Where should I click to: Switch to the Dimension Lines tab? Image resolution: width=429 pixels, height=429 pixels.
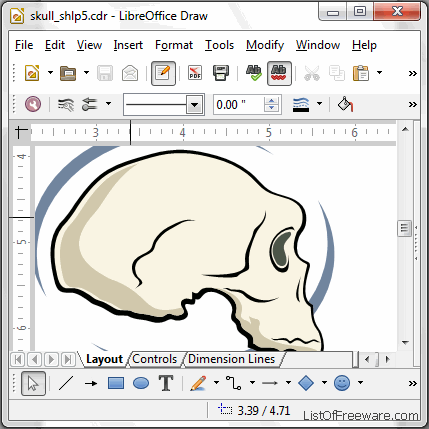point(231,359)
